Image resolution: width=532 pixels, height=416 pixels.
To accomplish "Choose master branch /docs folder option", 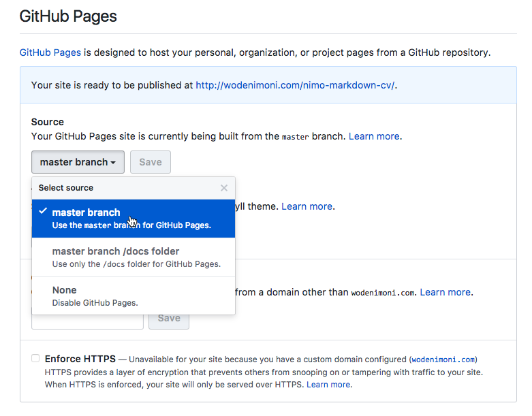I will pyautogui.click(x=134, y=257).
